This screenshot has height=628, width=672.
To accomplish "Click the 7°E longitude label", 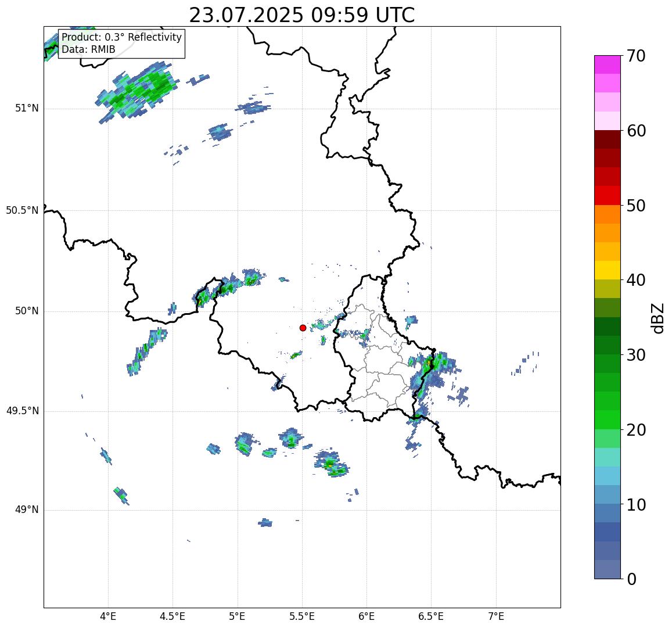I will pos(496,617).
